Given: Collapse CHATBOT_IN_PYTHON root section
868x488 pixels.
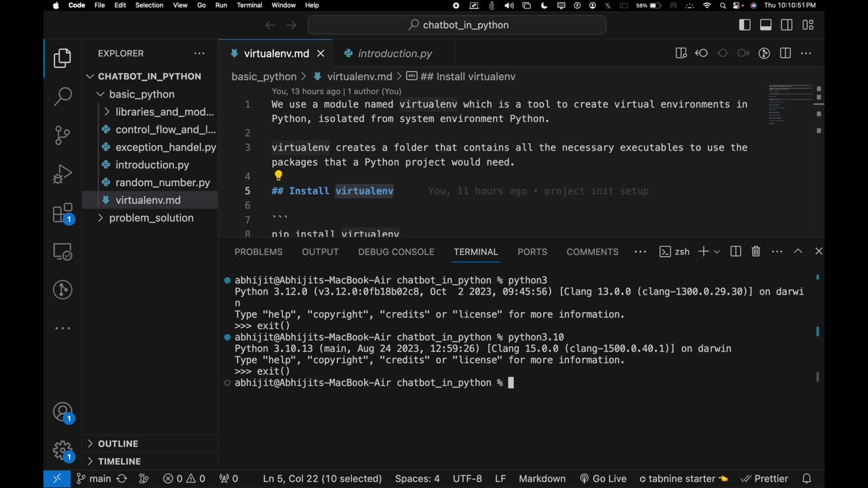Looking at the screenshot, I should pos(150,77).
